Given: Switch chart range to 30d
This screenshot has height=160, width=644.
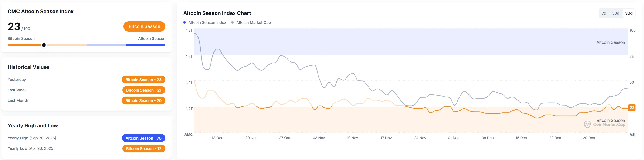Looking at the screenshot, I should (x=616, y=13).
